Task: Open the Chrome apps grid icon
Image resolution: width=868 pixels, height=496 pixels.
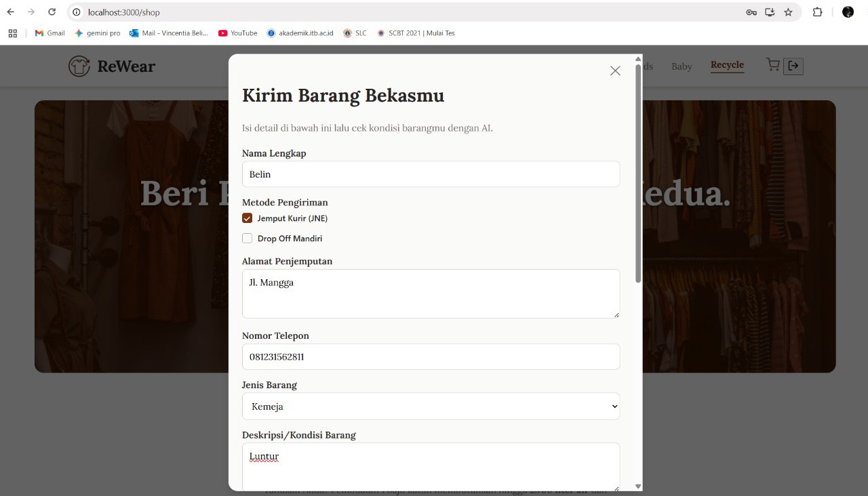Action: coord(12,33)
